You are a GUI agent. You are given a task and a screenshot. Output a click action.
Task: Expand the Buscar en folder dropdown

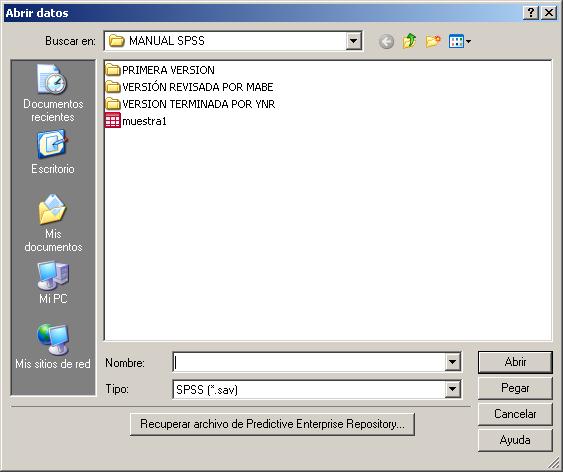(353, 41)
